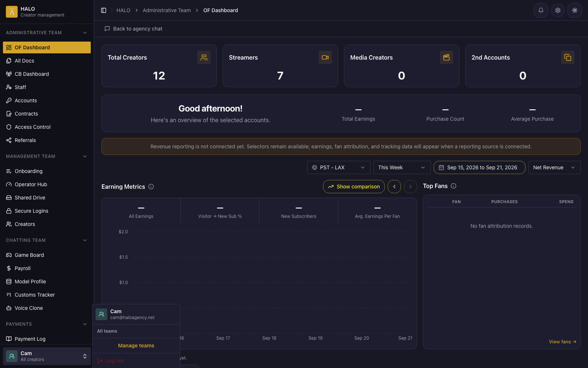This screenshot has width=588, height=368.
Task: Click the Access Control shield icon
Action: (x=9, y=127)
